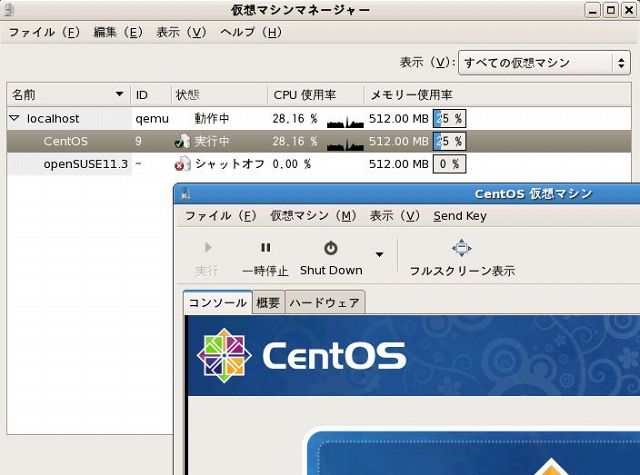The image size is (640, 475).
Task: Open the 仮想マシン (M) menu
Action: 313,215
